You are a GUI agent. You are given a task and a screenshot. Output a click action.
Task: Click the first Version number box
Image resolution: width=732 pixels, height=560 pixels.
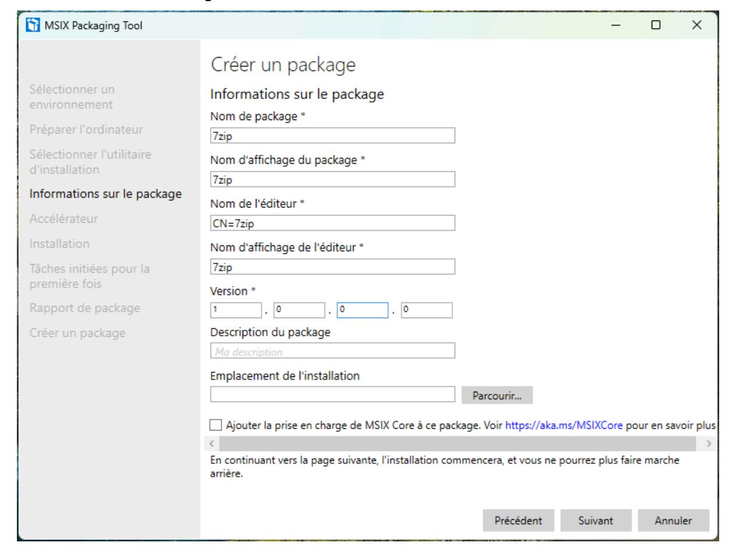point(236,310)
